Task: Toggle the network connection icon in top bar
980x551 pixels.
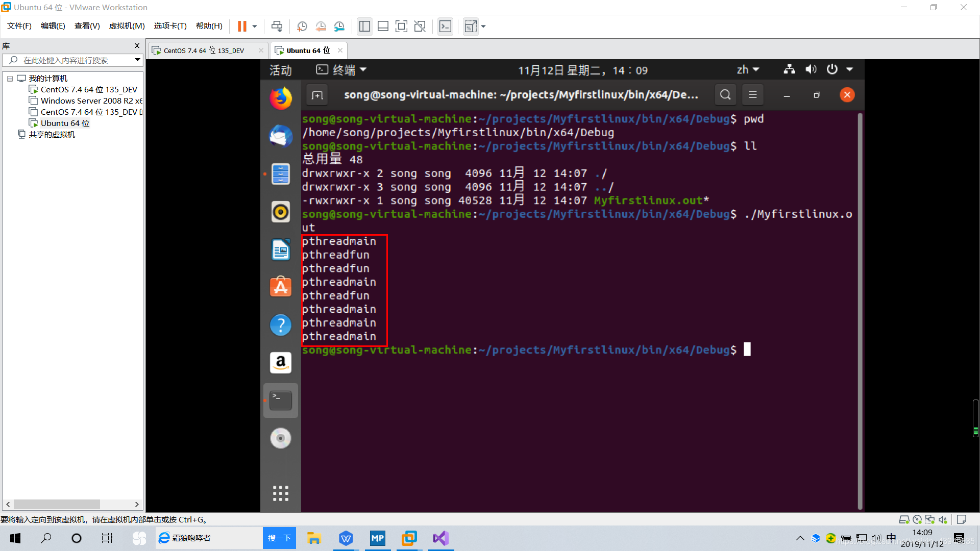Action: point(789,69)
